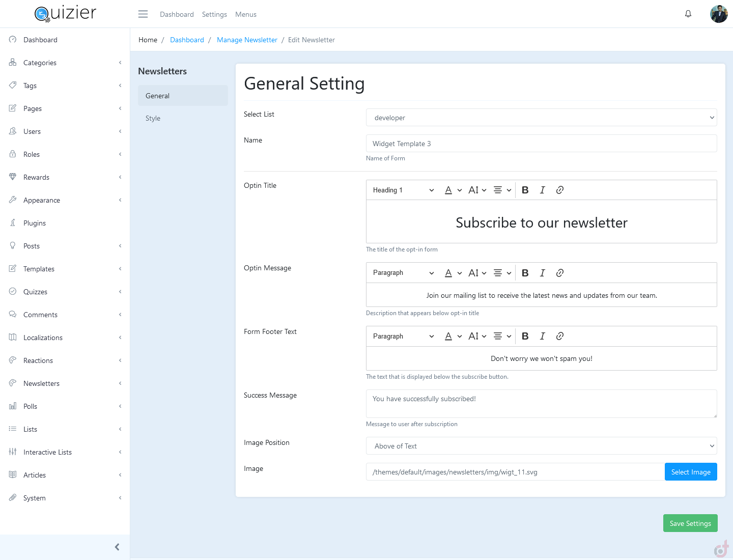
Task: Switch to the Style tab
Action: tap(153, 118)
